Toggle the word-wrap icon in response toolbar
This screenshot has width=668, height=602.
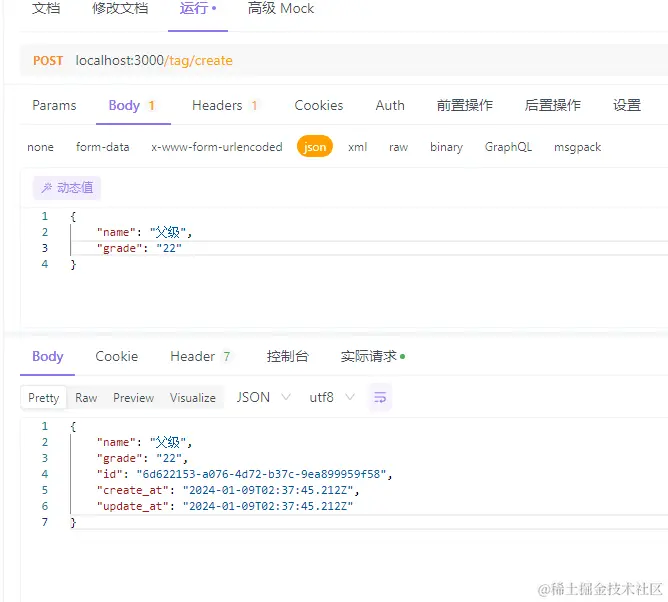[x=380, y=397]
